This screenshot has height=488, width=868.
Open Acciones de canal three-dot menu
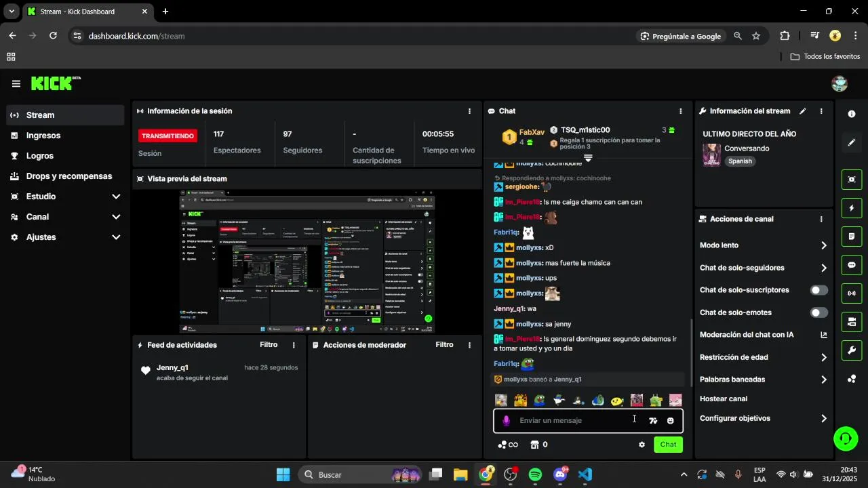821,220
